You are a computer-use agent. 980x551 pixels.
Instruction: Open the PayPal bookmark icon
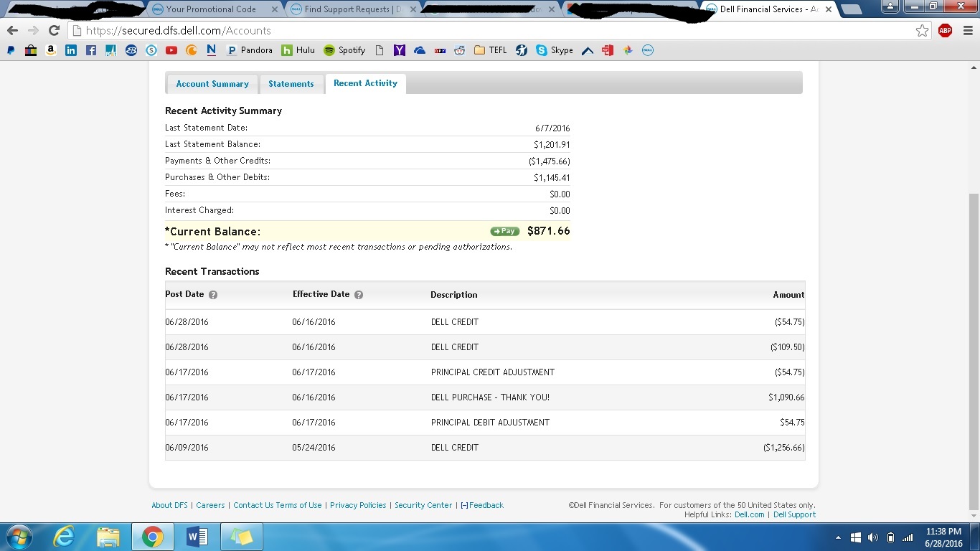11,50
